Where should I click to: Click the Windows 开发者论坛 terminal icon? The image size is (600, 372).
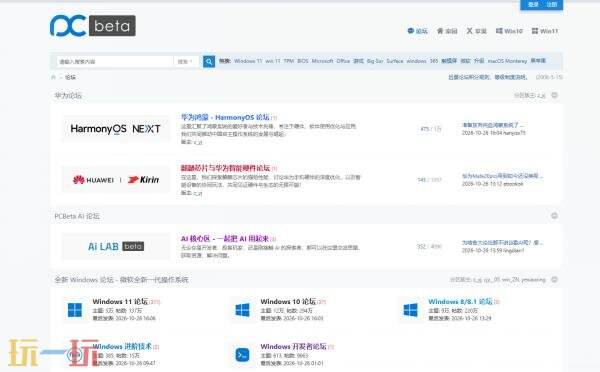point(243,354)
